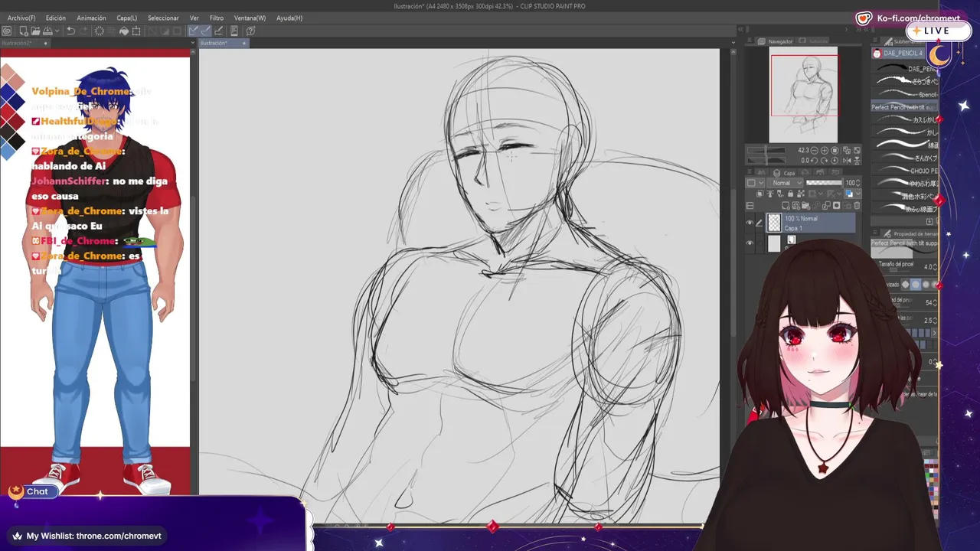Screen dimensions: 980x551
Task: Select the DAE_PENCIL 4 brush group
Action: (897, 54)
